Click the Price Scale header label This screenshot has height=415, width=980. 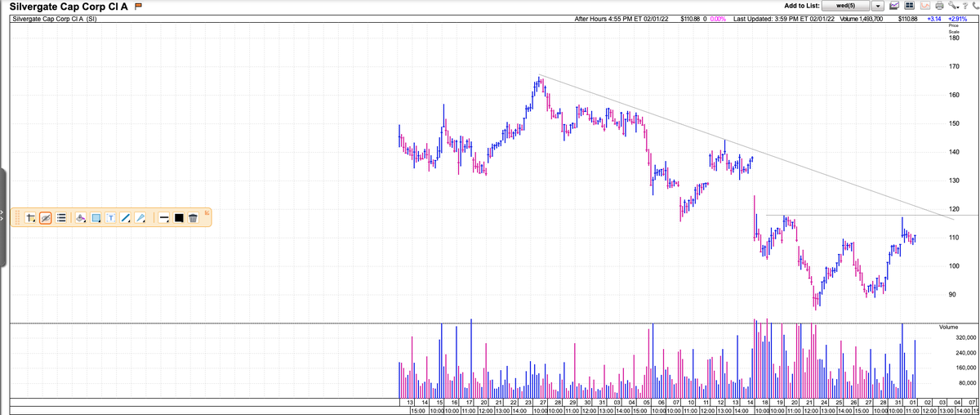tap(954, 28)
